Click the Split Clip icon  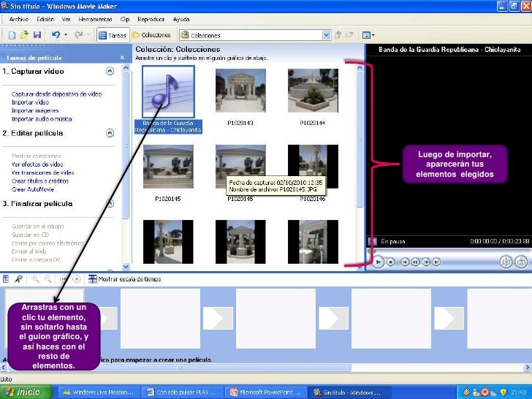pos(506,261)
